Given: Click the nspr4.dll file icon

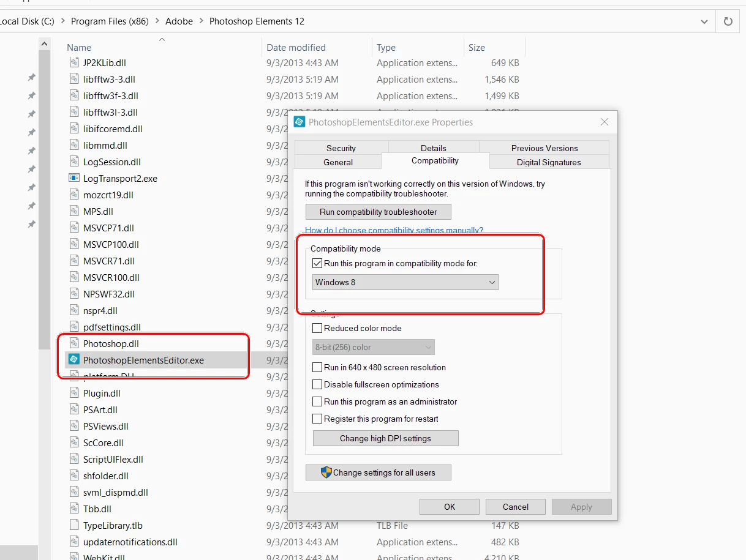Looking at the screenshot, I should [x=74, y=310].
